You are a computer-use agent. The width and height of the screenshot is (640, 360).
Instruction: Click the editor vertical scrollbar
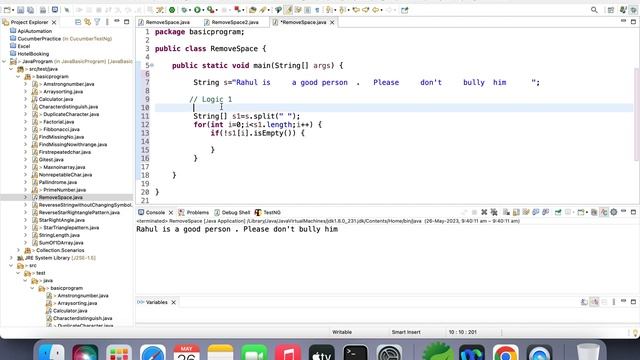636,114
